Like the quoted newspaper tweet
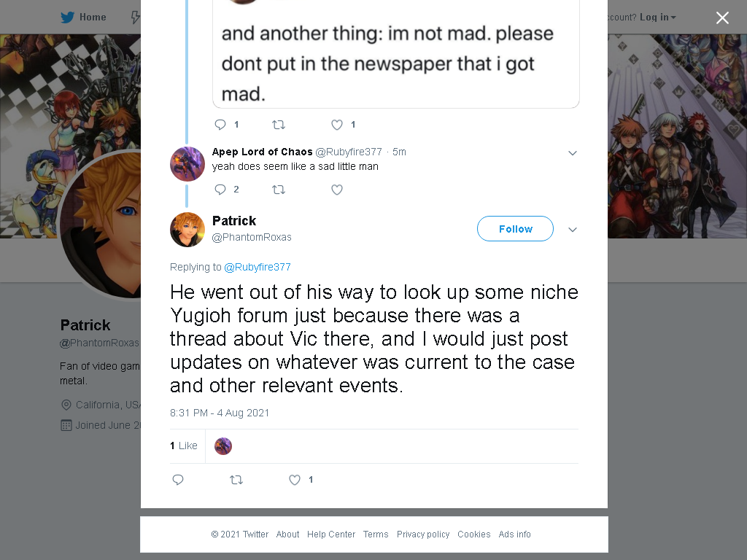The image size is (747, 560). coord(337,125)
